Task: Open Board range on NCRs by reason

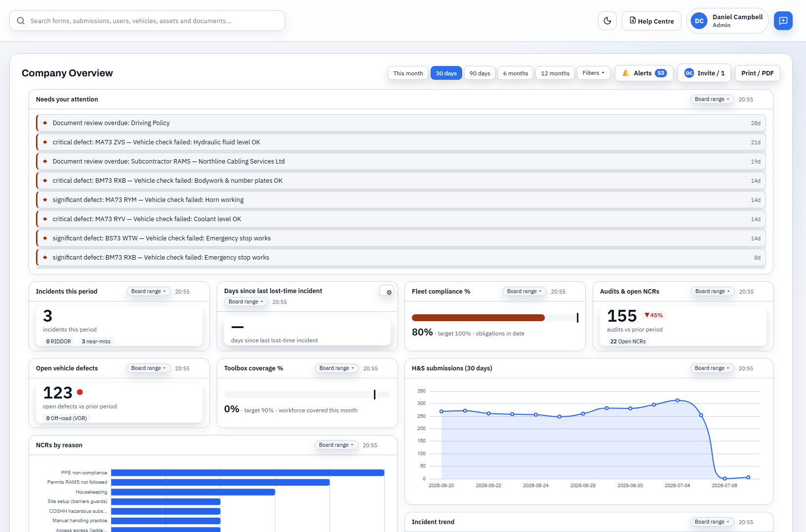Action: [336, 445]
